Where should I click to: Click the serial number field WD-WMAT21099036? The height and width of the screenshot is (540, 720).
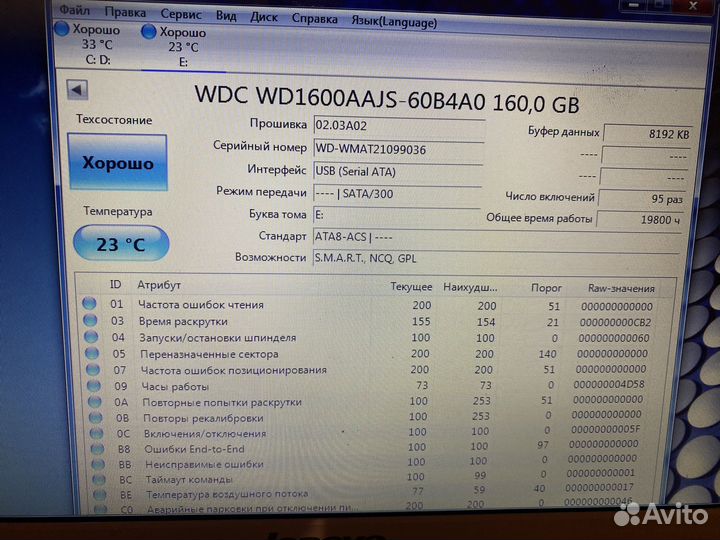coord(399,150)
